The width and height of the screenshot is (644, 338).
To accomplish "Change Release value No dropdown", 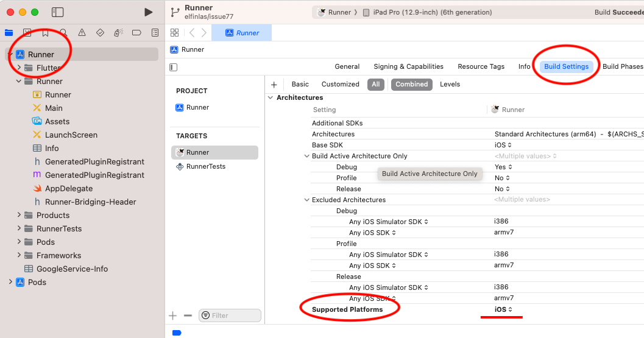I will pyautogui.click(x=502, y=189).
